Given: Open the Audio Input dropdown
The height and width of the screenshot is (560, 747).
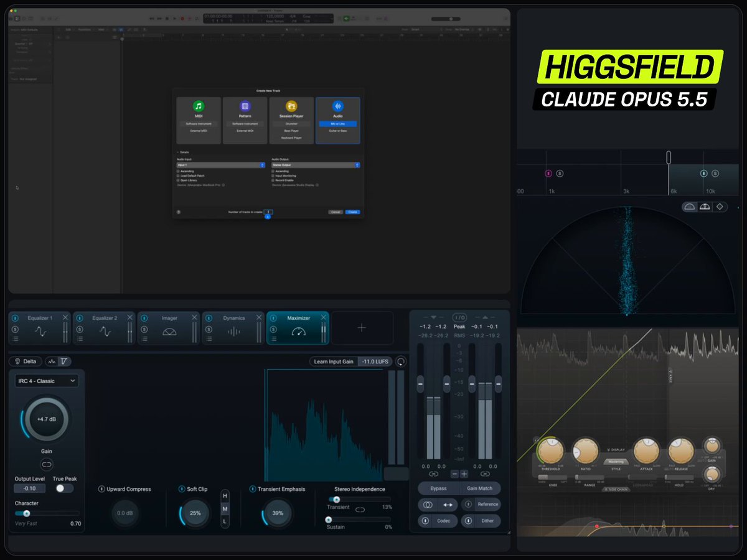Looking at the screenshot, I should 221,165.
